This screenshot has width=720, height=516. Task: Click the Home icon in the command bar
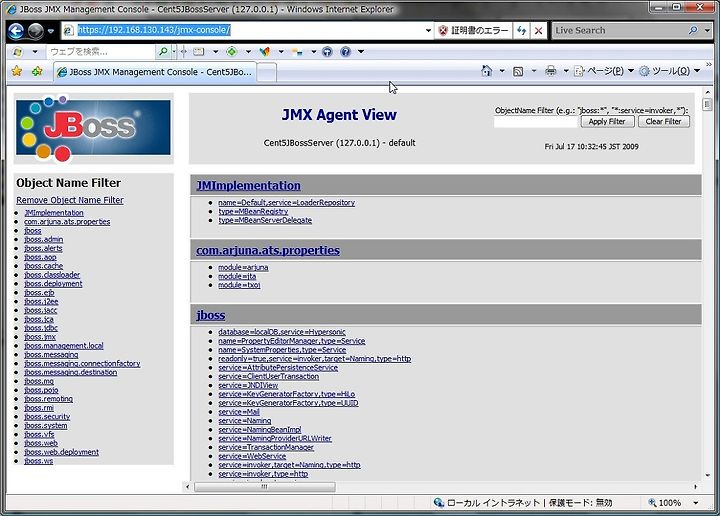pos(487,71)
